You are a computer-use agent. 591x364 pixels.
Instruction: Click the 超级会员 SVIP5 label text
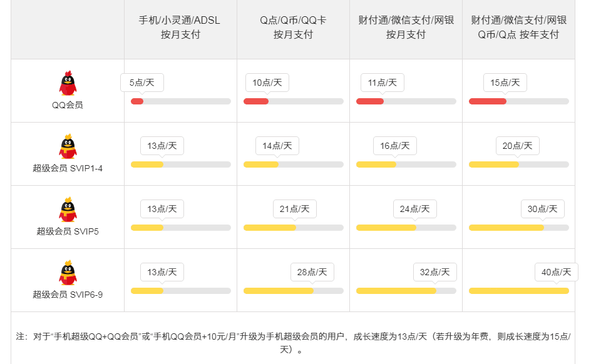(x=68, y=231)
